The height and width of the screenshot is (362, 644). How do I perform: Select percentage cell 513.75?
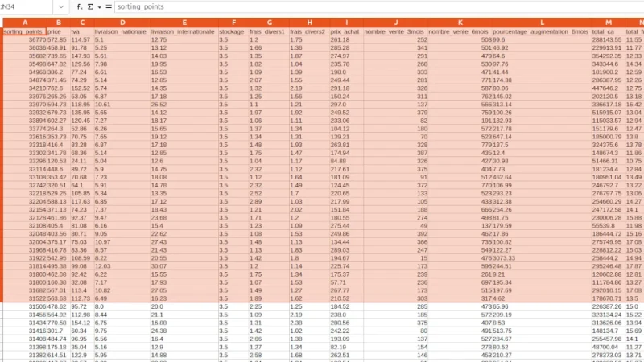(x=542, y=331)
